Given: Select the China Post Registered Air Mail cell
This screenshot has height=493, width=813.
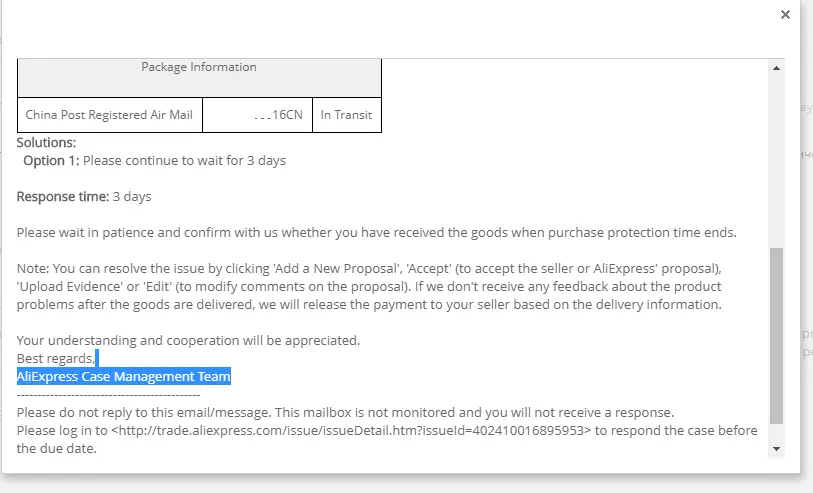Looking at the screenshot, I should (109, 115).
